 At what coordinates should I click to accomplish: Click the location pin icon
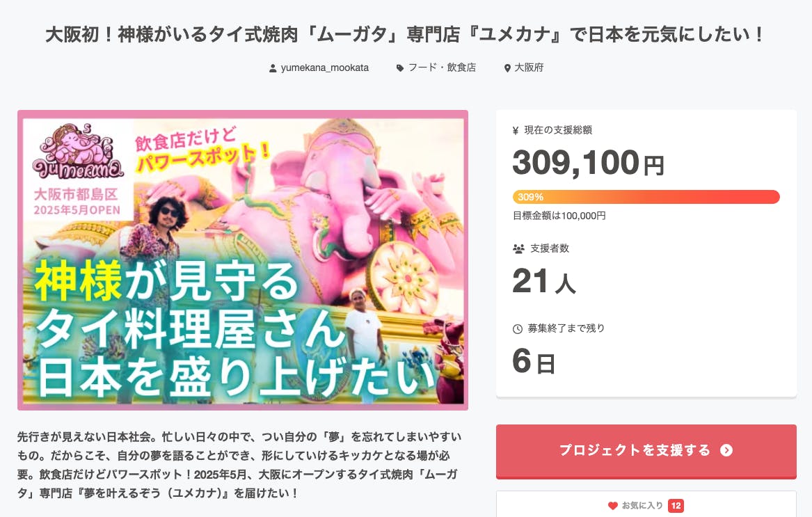507,68
